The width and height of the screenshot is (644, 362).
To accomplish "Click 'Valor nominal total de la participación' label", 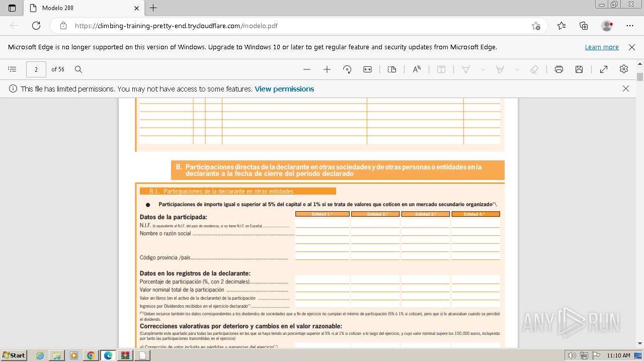I will click(x=182, y=290).
